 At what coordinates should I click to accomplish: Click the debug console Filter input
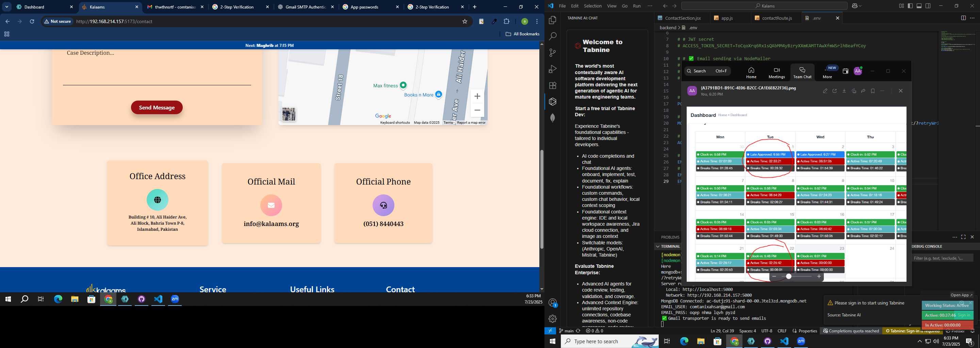click(942, 258)
